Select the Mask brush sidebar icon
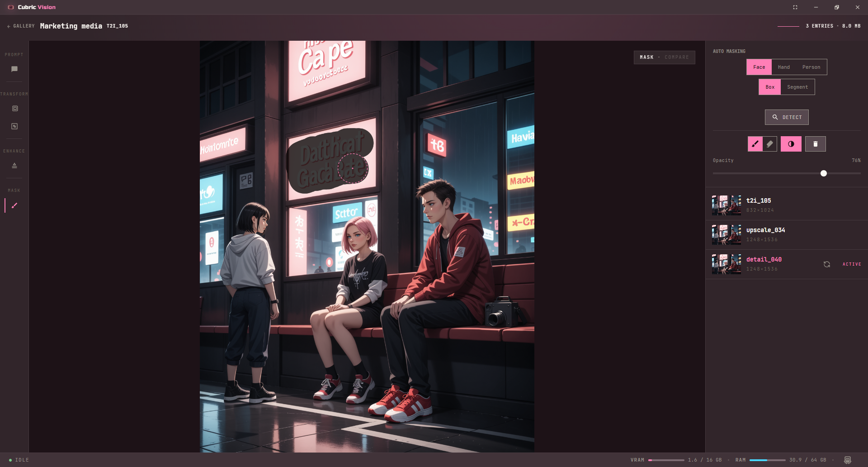Viewport: 868px width, 467px height. click(x=14, y=205)
